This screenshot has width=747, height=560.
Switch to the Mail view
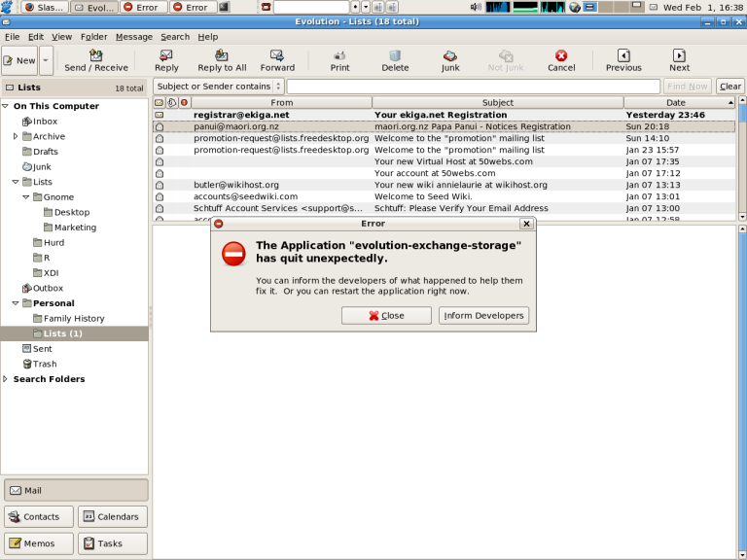pyautogui.click(x=76, y=490)
